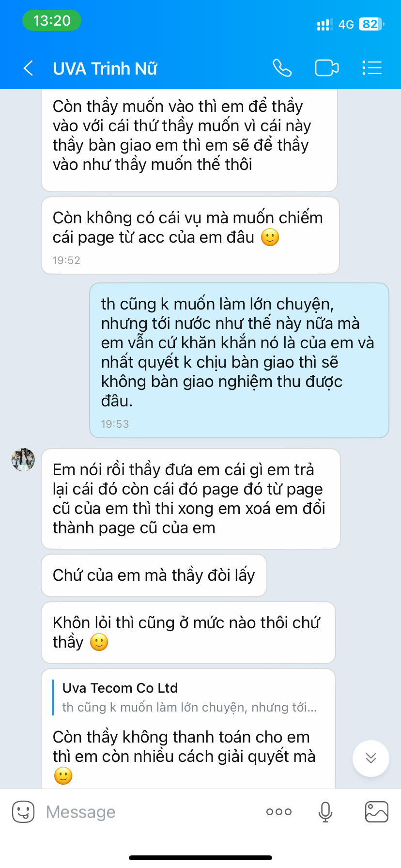Open the quoted Uva Tecom Co Ltd reply

pyautogui.click(x=189, y=697)
